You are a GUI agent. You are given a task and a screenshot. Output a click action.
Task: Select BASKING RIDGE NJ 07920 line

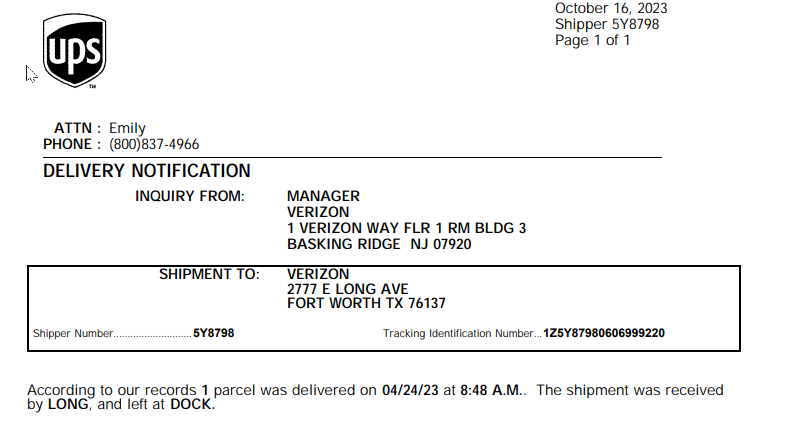tap(379, 244)
